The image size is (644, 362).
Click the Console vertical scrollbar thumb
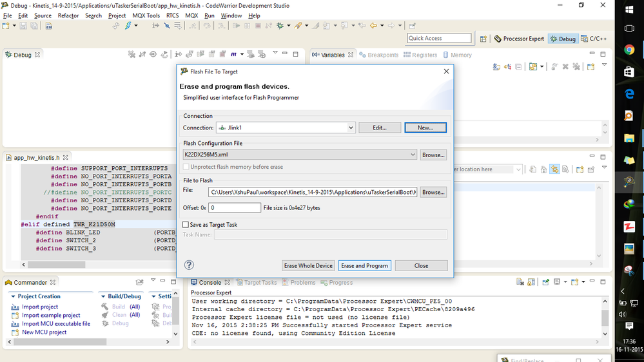pos(605,318)
